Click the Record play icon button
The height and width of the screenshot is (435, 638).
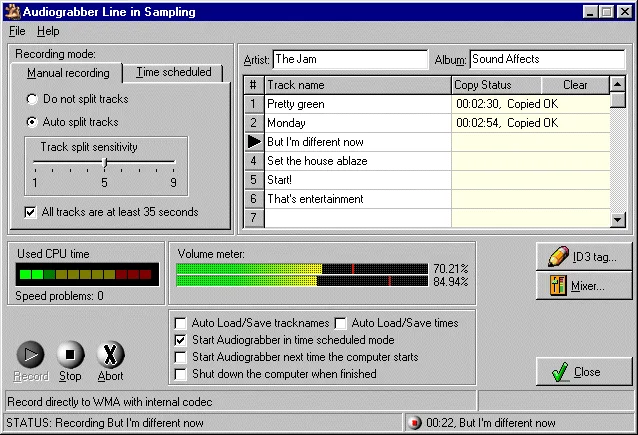tap(31, 354)
